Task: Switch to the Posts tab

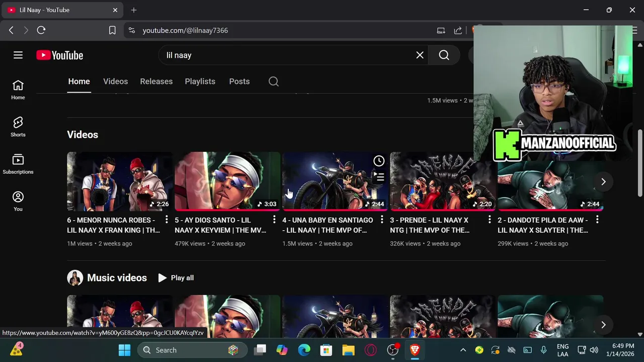Action: pyautogui.click(x=239, y=81)
